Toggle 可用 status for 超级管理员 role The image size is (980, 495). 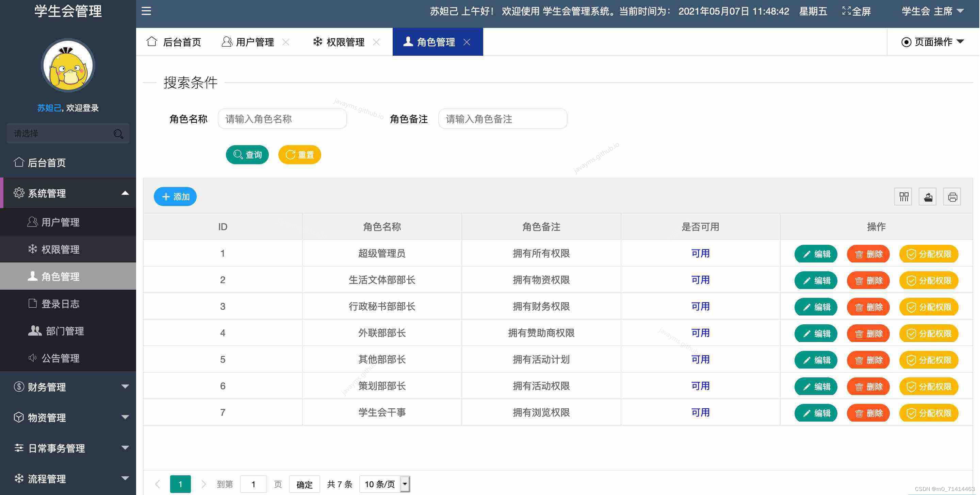coord(700,253)
